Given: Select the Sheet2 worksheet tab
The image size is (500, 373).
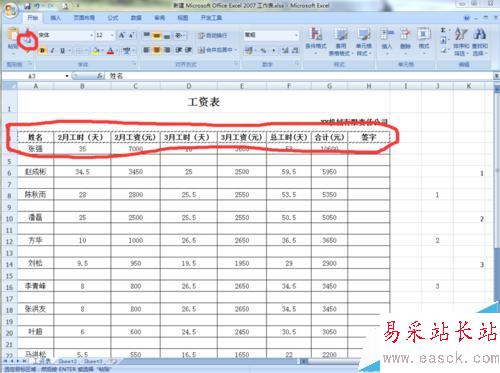Looking at the screenshot, I should click(x=68, y=361).
